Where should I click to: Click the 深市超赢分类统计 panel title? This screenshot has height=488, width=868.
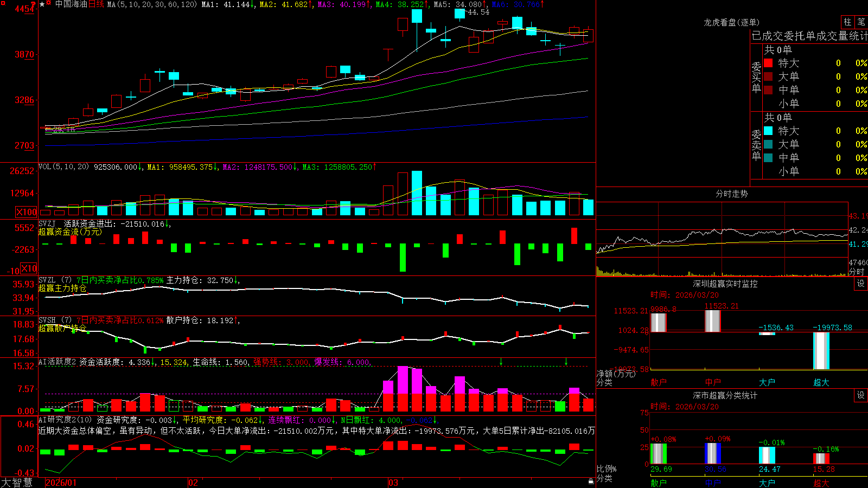tap(725, 395)
